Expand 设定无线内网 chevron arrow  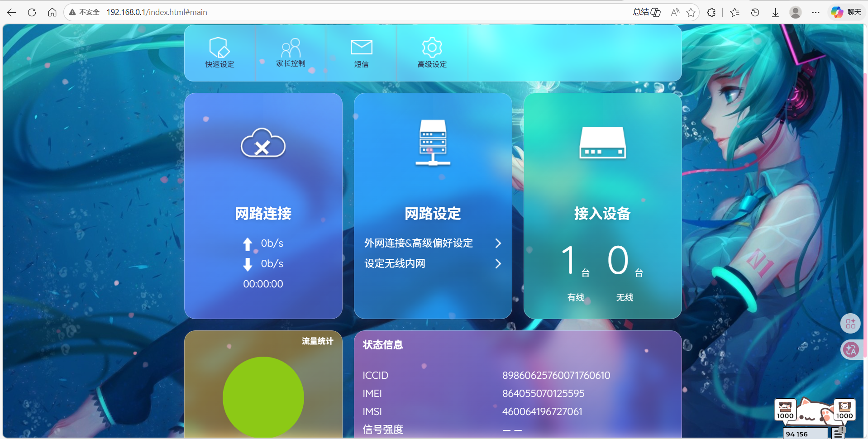click(x=498, y=264)
